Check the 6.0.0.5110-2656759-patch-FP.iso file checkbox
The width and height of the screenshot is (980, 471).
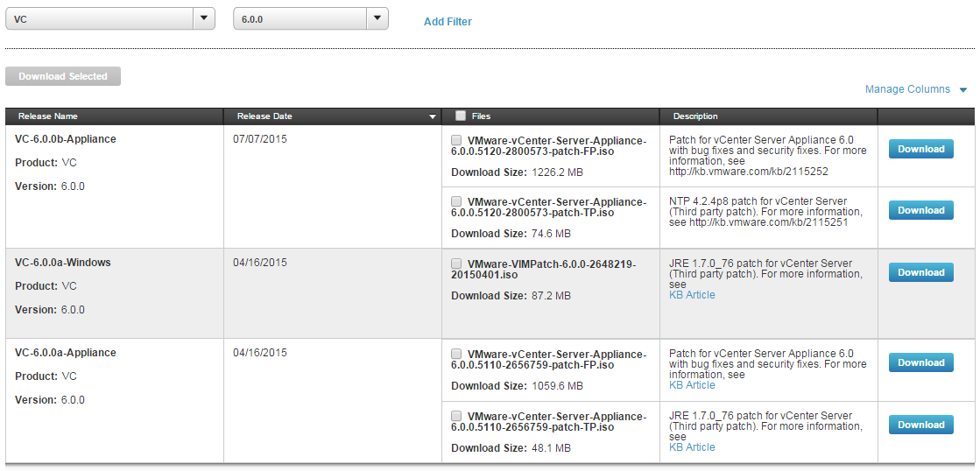point(456,354)
